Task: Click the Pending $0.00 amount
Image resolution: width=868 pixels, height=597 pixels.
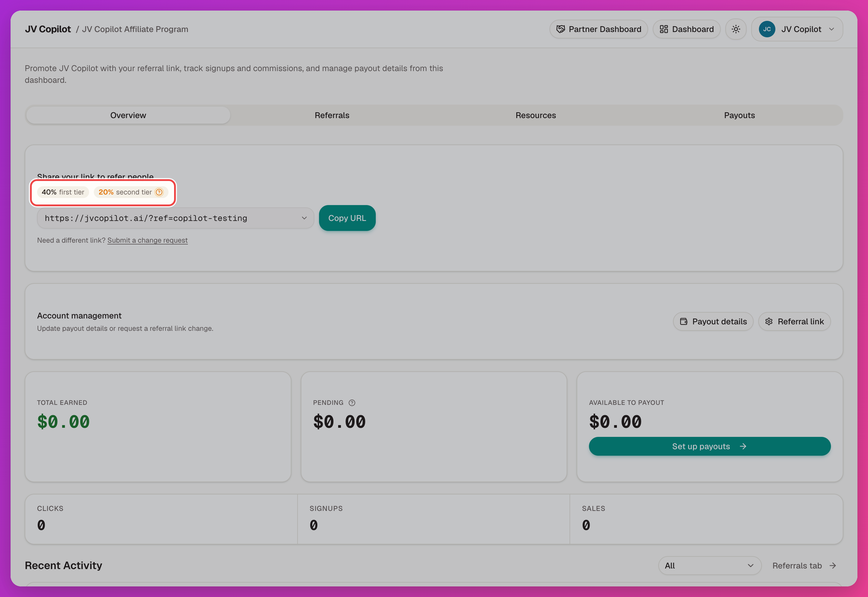Action: click(340, 422)
